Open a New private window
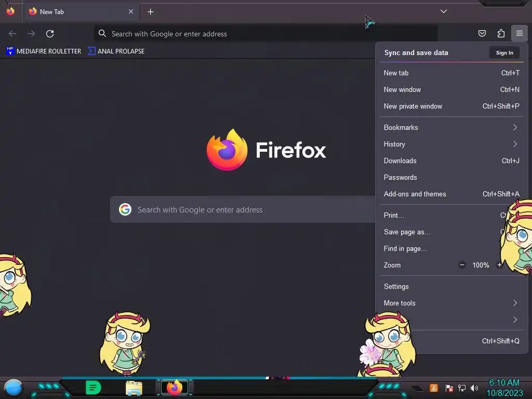Image resolution: width=532 pixels, height=399 pixels. pos(451,106)
